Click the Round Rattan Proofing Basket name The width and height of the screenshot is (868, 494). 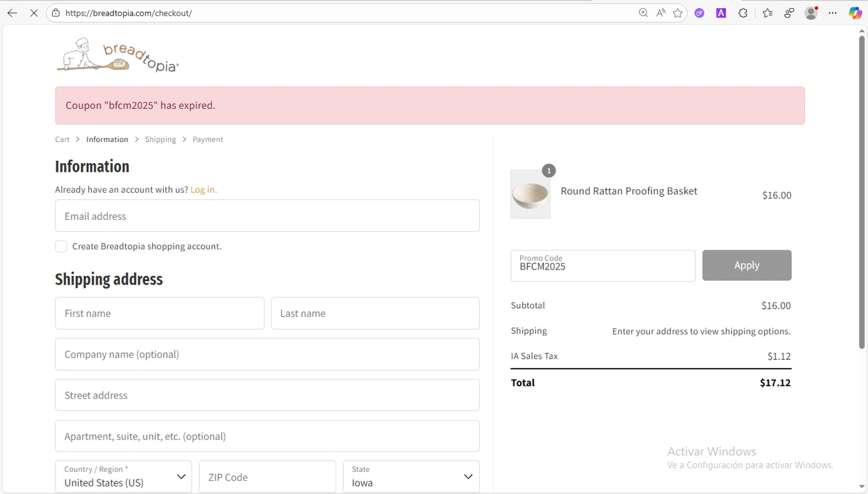[629, 191]
